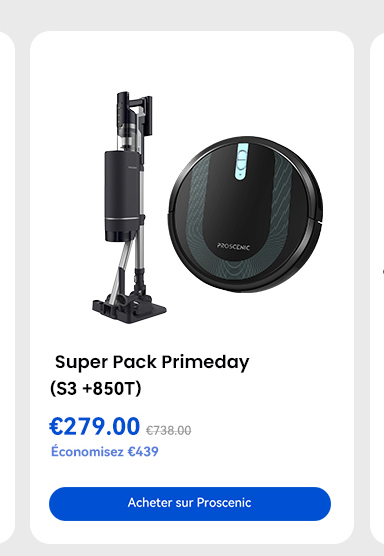
Task: Click the Acheter sur Proscenic button
Action: (x=190, y=504)
